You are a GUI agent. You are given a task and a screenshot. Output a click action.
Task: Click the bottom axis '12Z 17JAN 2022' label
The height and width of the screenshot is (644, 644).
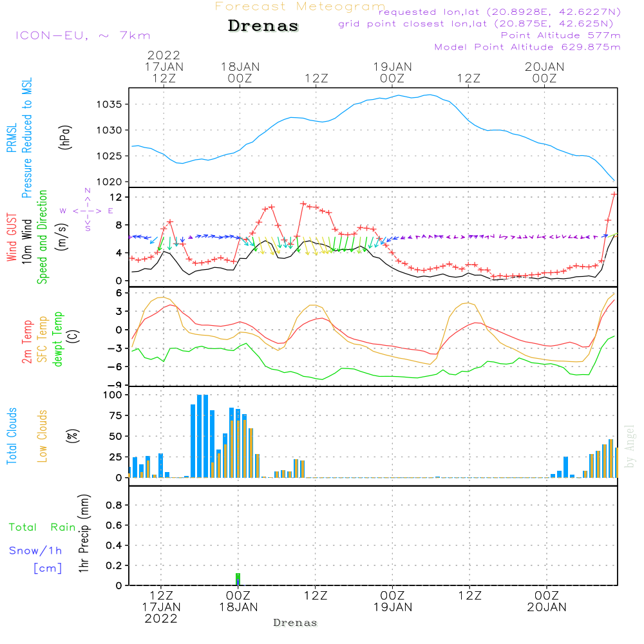pos(161,607)
